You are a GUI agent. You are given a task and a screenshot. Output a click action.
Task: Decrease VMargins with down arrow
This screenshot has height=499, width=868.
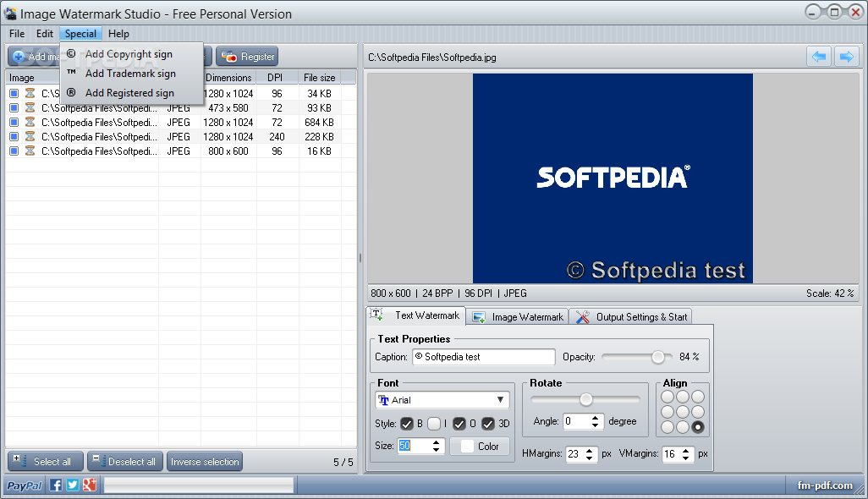[x=686, y=458]
